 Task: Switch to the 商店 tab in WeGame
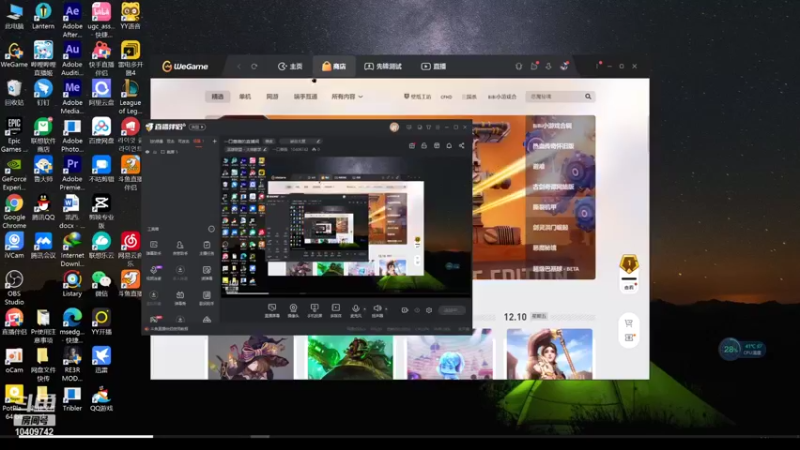pos(334,66)
